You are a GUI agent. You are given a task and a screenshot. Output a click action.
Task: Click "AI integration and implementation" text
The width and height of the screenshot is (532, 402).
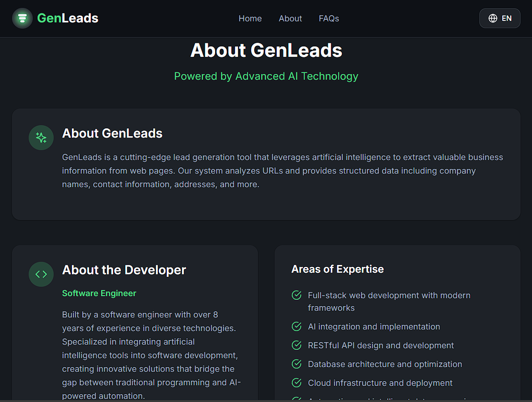click(374, 326)
